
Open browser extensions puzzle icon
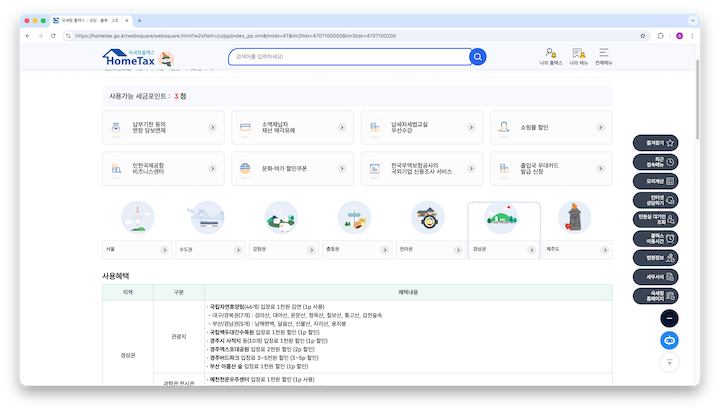pos(660,36)
